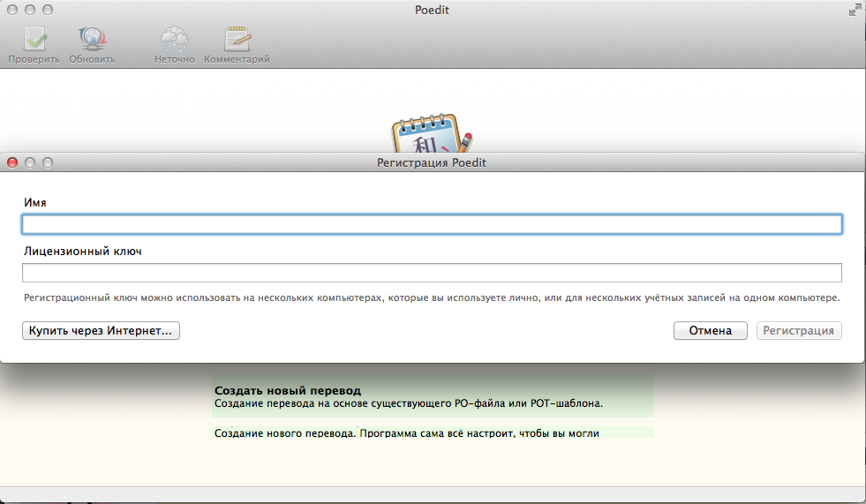Click the Обновить globe toolbar icon
866x504 pixels.
point(92,40)
